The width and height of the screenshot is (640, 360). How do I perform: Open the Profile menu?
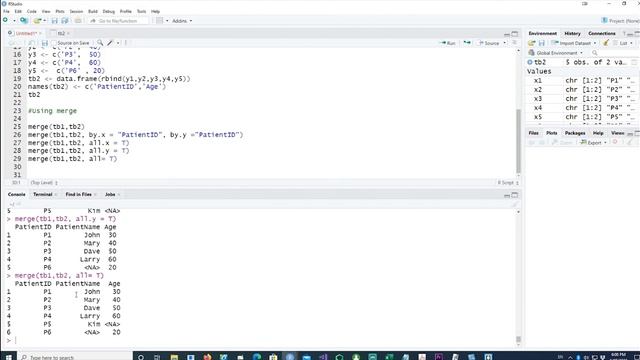coord(125,11)
